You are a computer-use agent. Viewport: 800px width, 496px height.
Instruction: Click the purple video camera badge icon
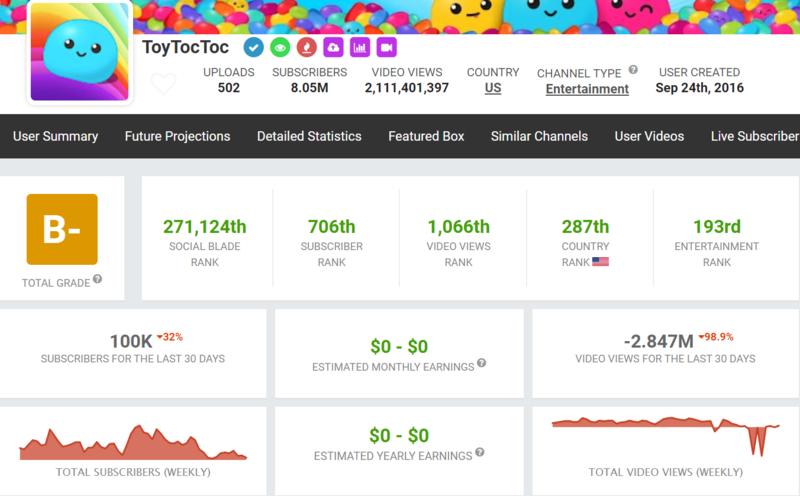[387, 47]
